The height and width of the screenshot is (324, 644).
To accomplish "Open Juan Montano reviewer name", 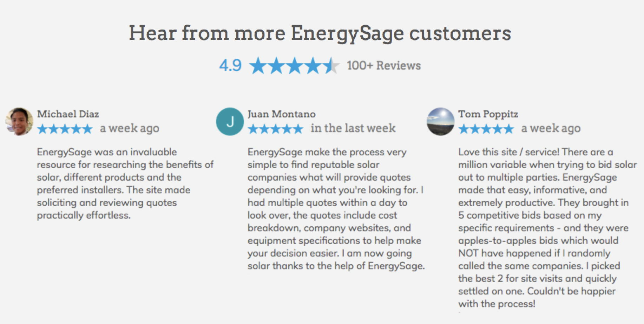I will (282, 114).
